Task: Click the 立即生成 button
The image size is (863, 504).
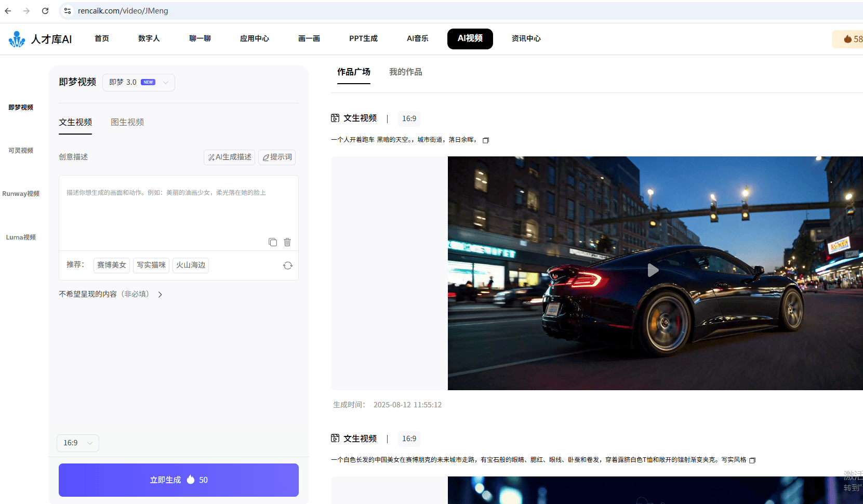Action: (x=179, y=480)
